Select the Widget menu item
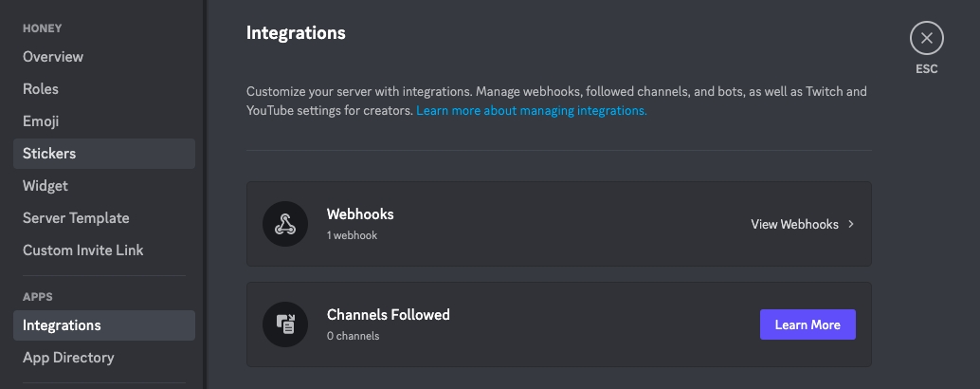The width and height of the screenshot is (980, 389). point(103,186)
